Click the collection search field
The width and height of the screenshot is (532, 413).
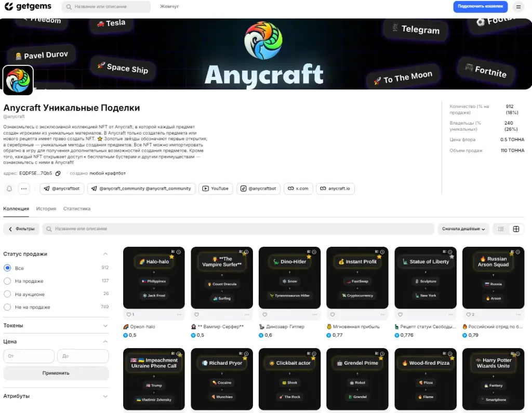coord(238,229)
